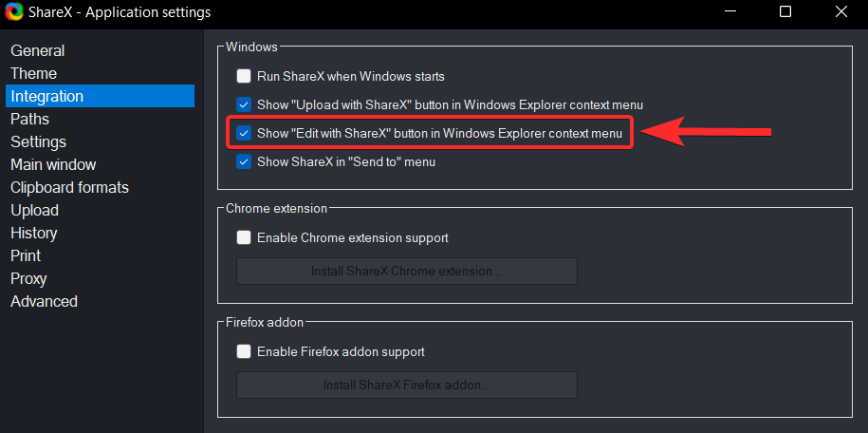Go to the Paths settings section
Image resolution: width=868 pixels, height=433 pixels.
click(x=30, y=119)
